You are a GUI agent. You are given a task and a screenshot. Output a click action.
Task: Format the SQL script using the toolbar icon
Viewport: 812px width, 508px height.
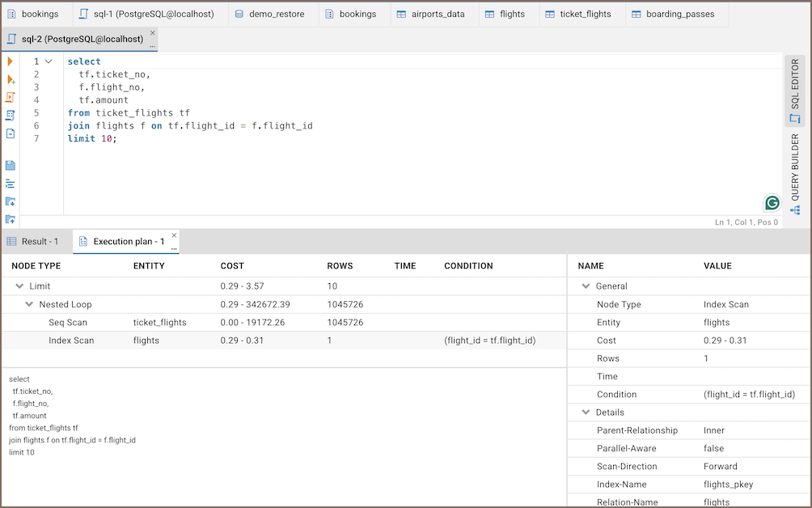[11, 184]
